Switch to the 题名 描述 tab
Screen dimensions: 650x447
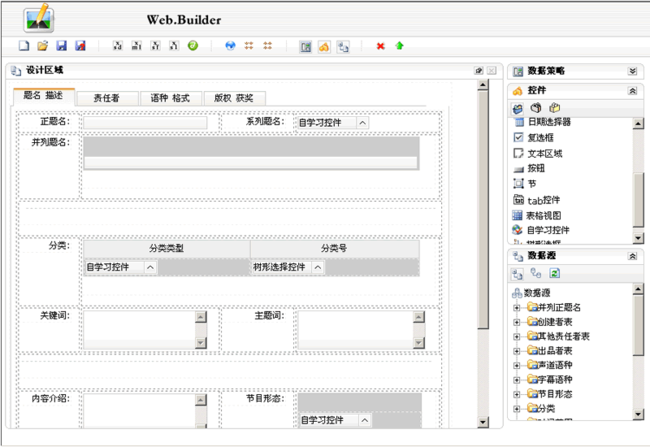(x=44, y=96)
